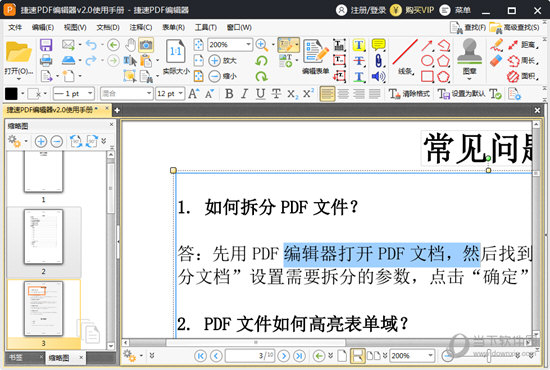Viewport: 550px width, 370px height.
Task: Click the stroke color swatch with x
Action: 34,94
